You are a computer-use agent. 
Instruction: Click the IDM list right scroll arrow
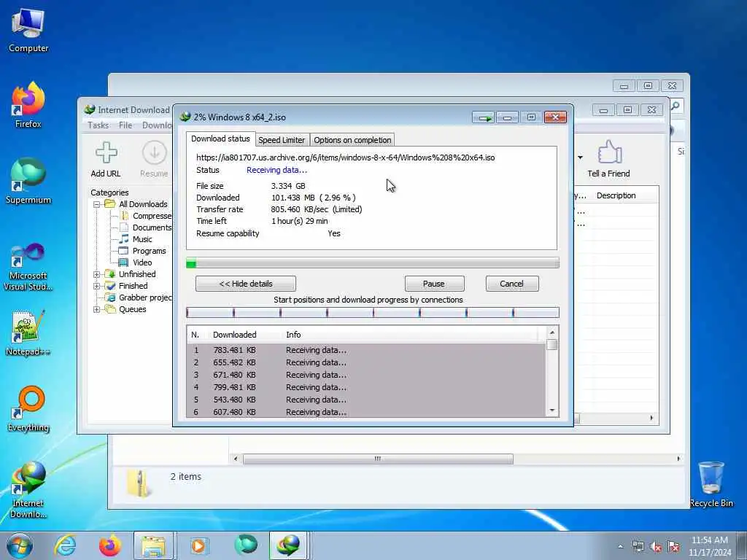click(651, 418)
